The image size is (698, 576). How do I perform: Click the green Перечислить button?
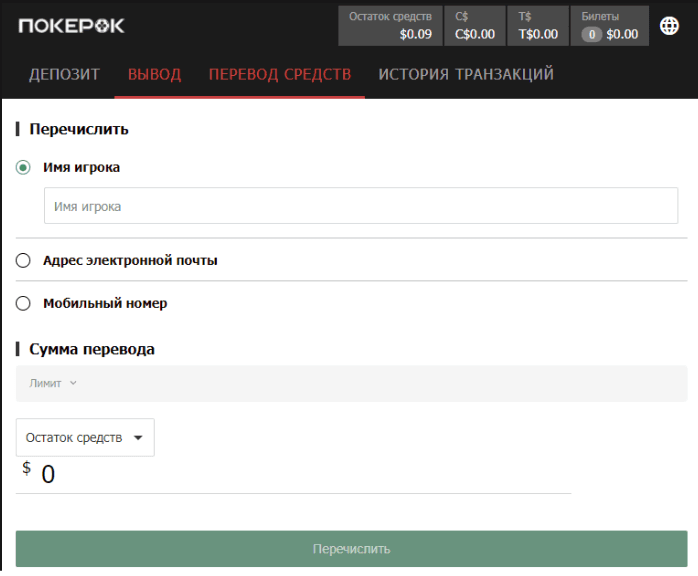pyautogui.click(x=352, y=549)
